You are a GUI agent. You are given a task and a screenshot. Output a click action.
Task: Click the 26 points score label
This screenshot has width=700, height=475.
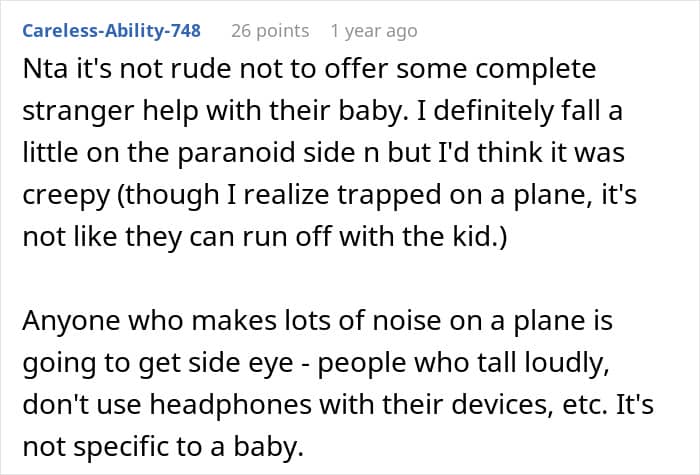coord(270,31)
